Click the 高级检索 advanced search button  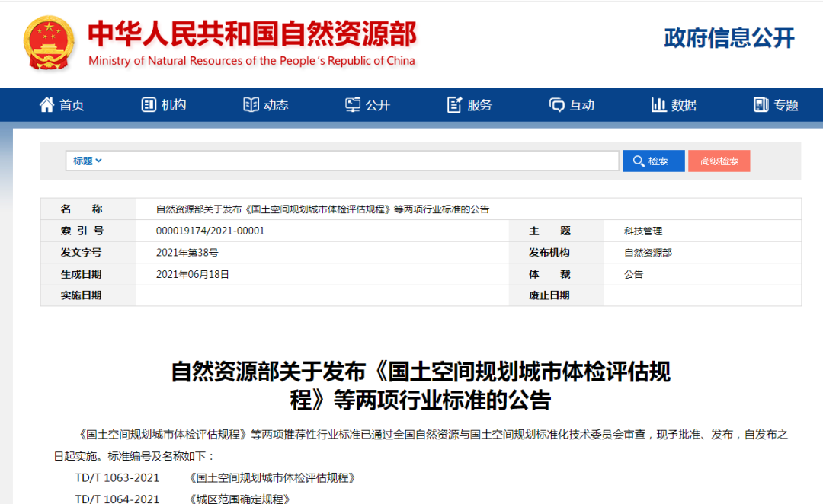point(719,161)
